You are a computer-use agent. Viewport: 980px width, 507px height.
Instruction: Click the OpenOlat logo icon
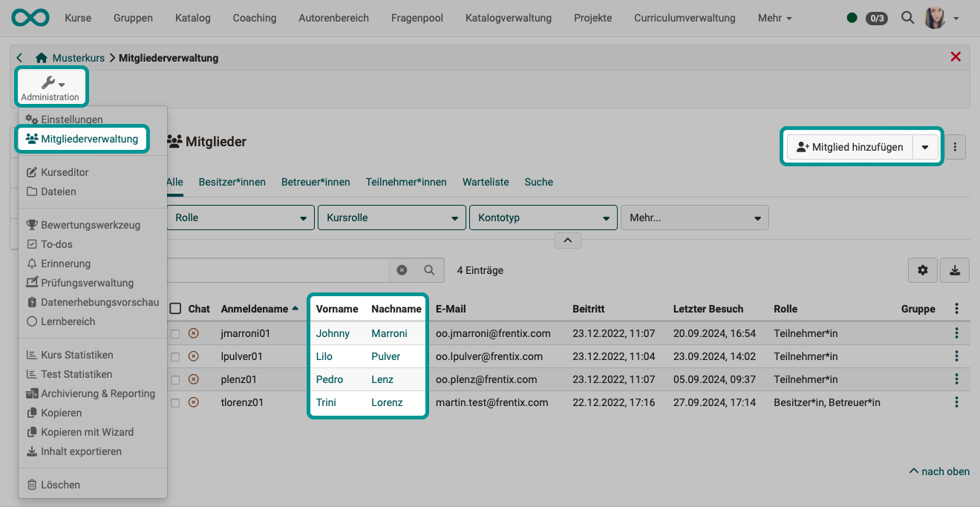pos(30,18)
